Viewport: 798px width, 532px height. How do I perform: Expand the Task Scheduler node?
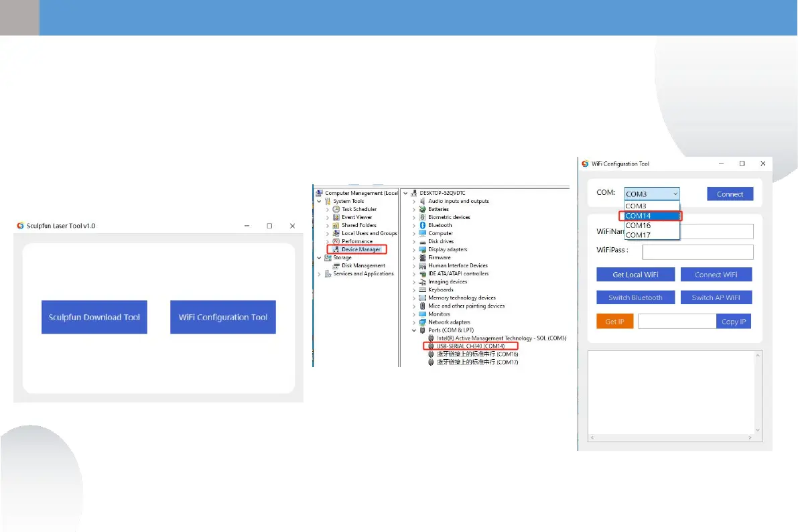(328, 209)
